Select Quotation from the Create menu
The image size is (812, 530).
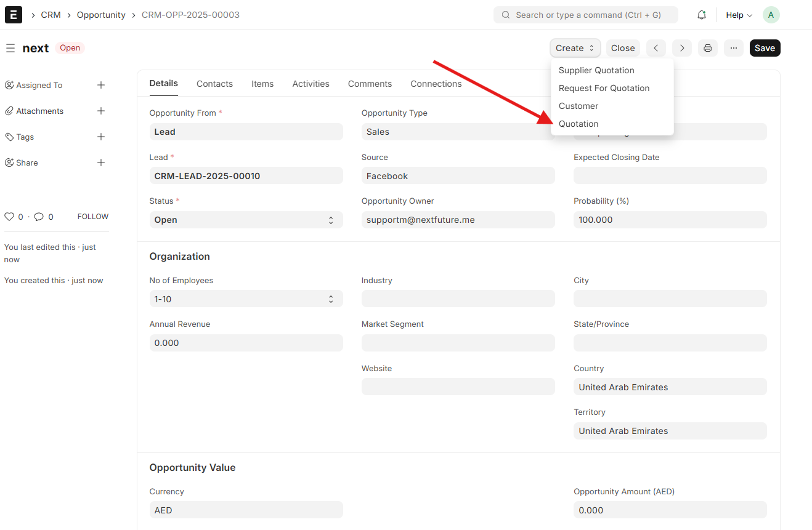coord(579,124)
